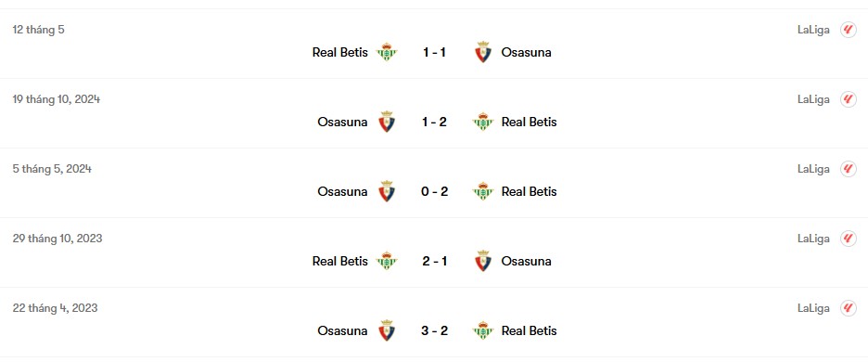Click LaLiga label on 19 tháng 10, 2024 row

(x=813, y=100)
